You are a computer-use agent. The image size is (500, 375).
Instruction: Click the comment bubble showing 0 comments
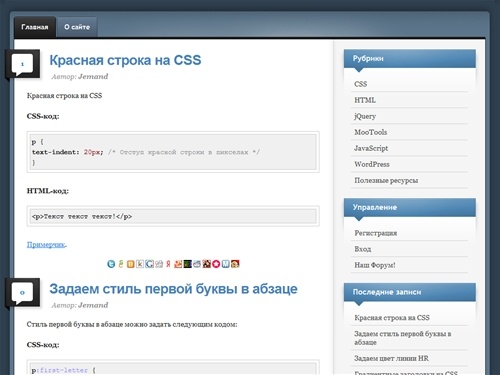(22, 293)
